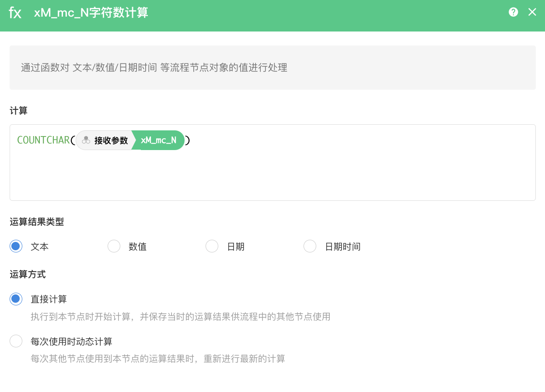Click the fx function icon in header
Screen dimensions: 545x392
click(x=15, y=13)
